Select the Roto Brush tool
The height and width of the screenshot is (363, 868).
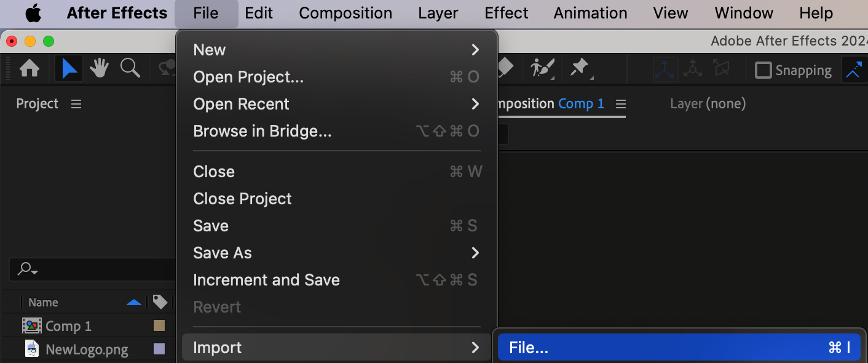pyautogui.click(x=542, y=68)
